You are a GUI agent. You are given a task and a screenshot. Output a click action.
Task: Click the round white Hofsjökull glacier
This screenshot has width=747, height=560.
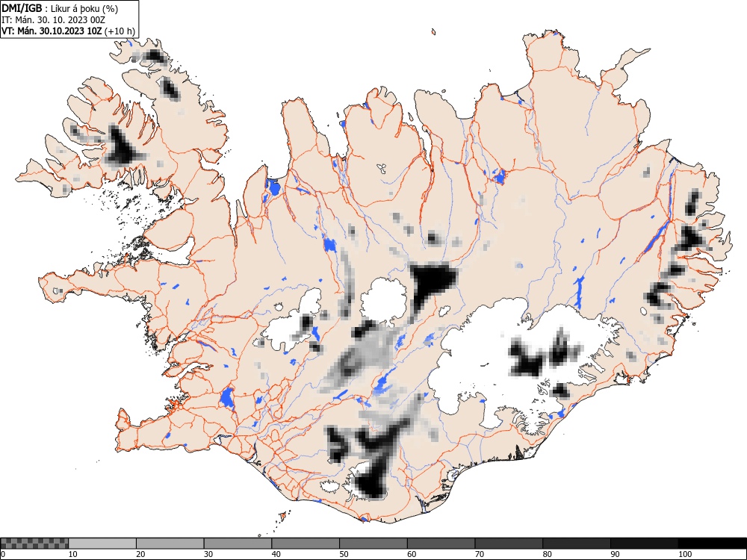[x=383, y=301]
